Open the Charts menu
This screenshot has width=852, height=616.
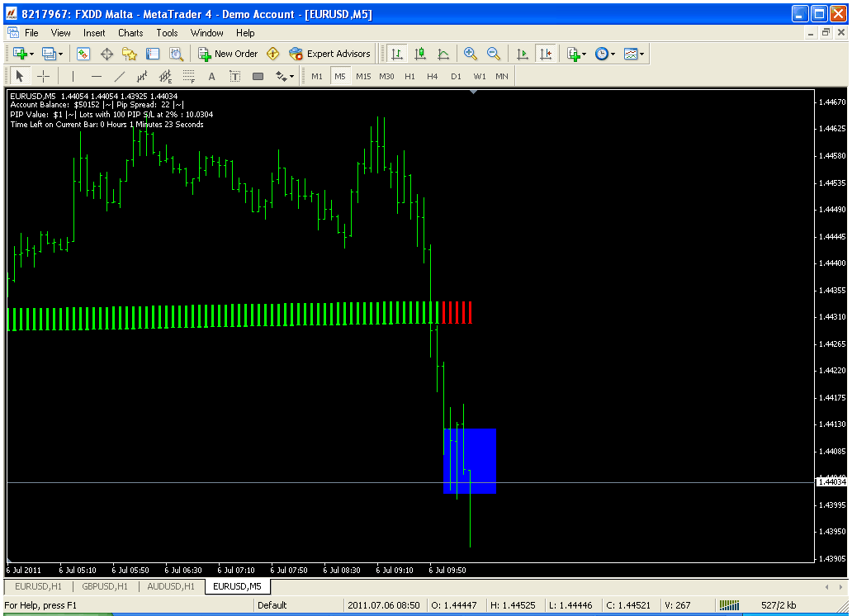click(x=130, y=33)
